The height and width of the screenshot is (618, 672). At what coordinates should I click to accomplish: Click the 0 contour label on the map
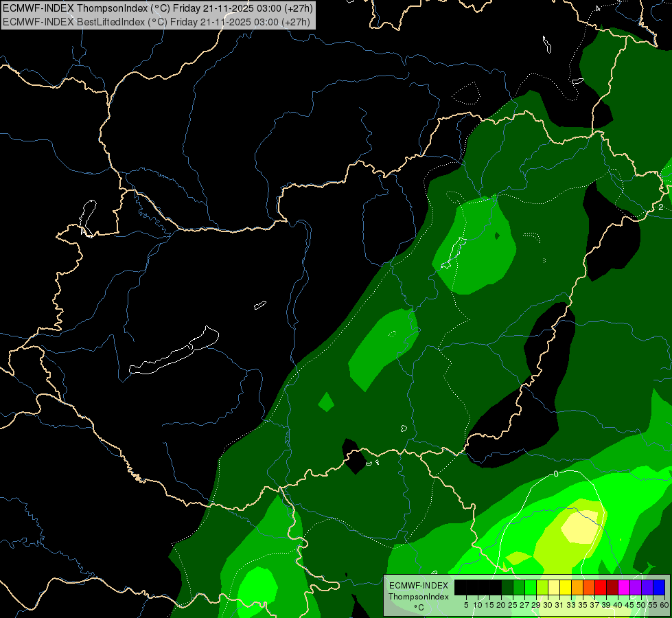pos(556,474)
